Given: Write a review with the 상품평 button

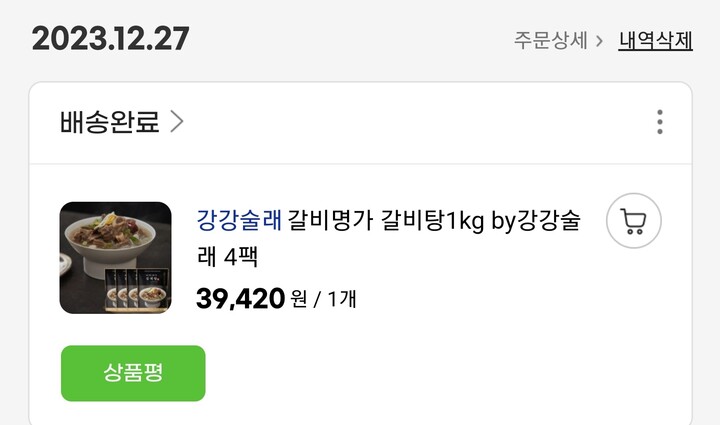Looking at the screenshot, I should click(133, 373).
